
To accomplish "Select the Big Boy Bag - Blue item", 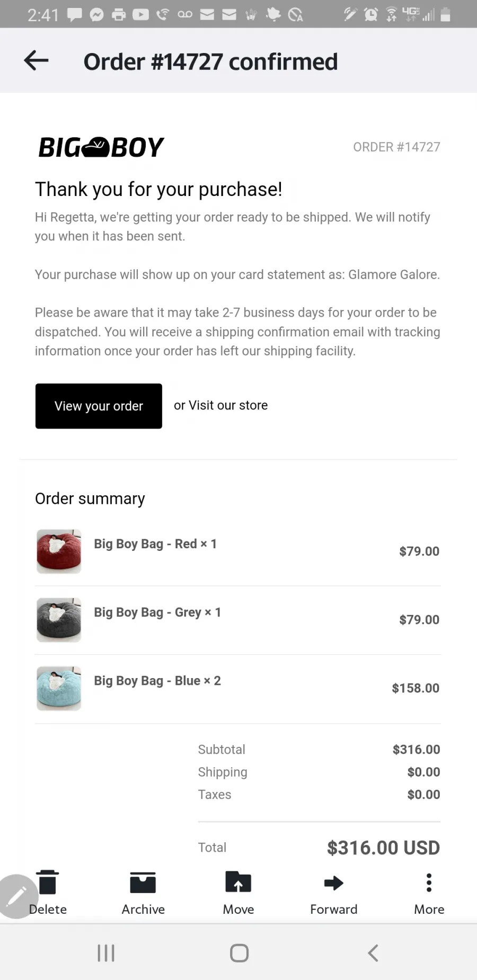I will (157, 681).
